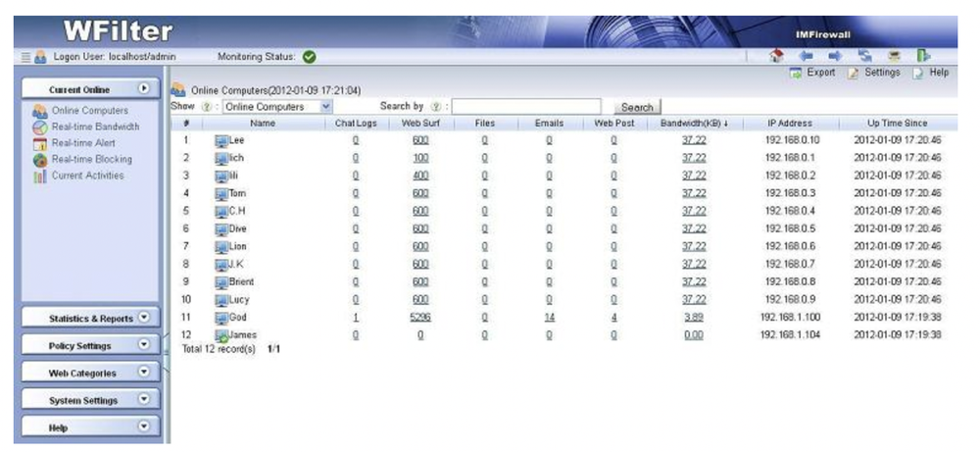Click the Search by input field

(x=526, y=107)
